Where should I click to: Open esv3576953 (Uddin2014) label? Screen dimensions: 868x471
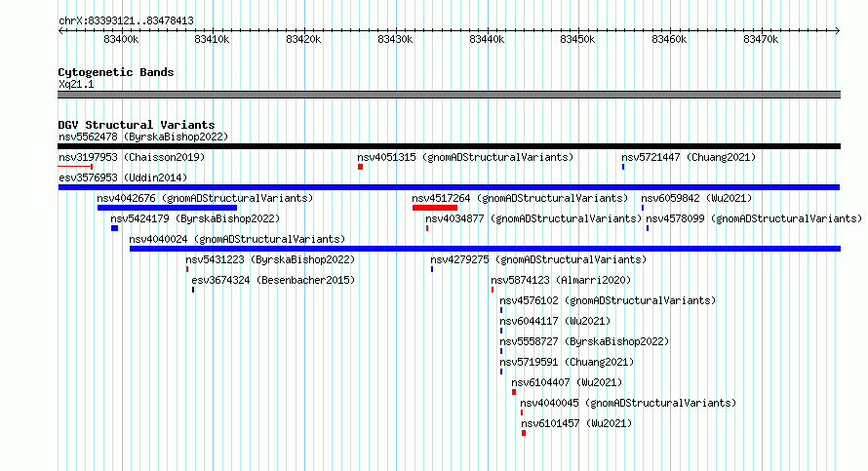[123, 177]
